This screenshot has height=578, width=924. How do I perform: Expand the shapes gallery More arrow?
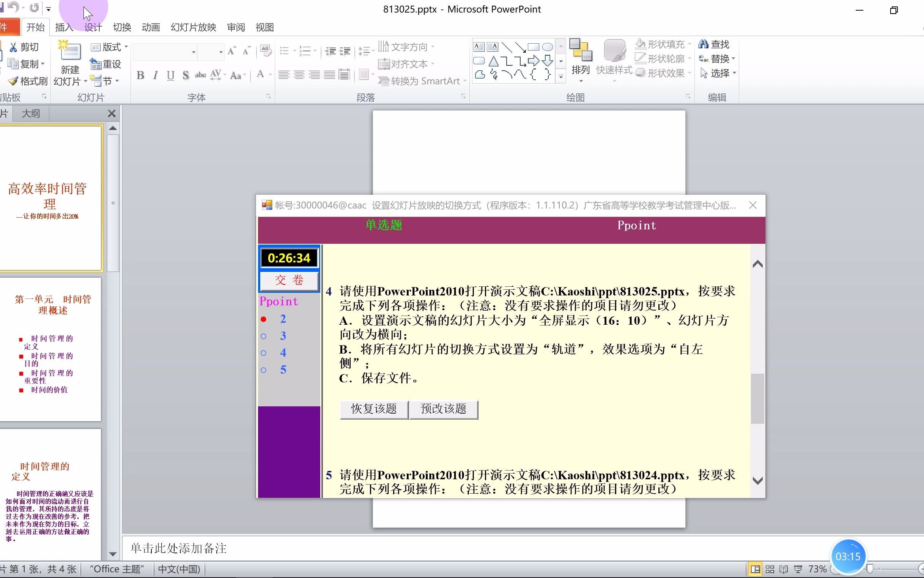[x=561, y=76]
